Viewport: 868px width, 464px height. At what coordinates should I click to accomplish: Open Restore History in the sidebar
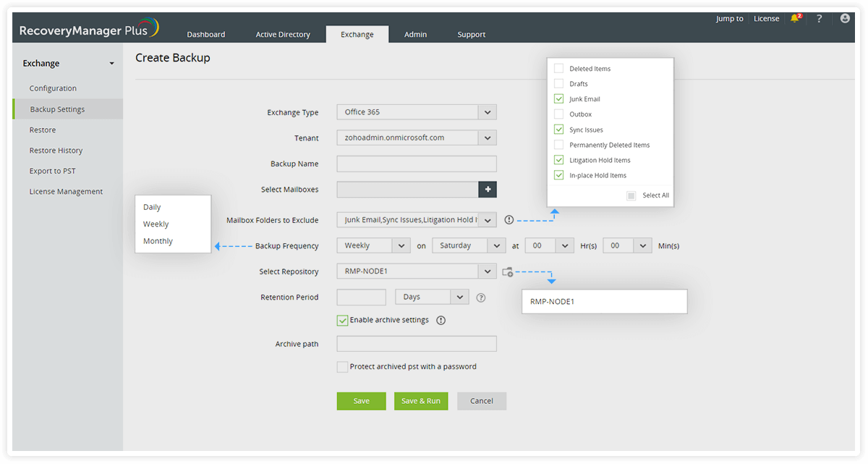tap(56, 151)
